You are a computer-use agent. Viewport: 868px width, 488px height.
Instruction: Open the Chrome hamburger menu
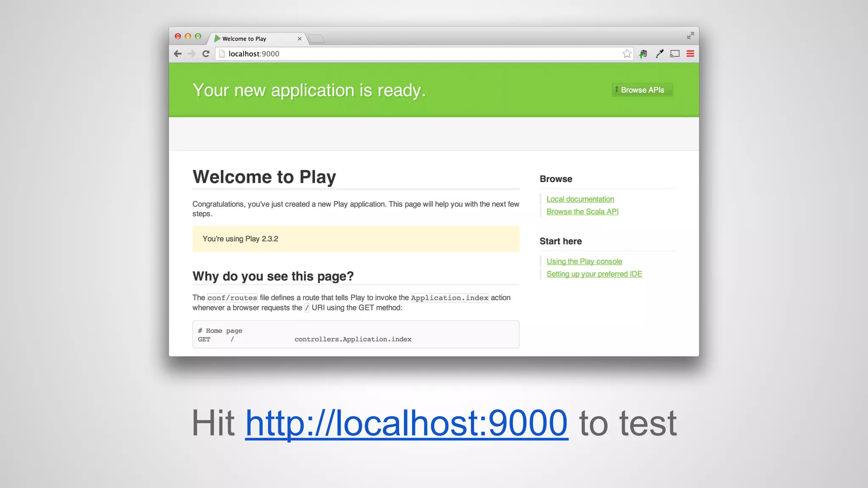coord(690,54)
